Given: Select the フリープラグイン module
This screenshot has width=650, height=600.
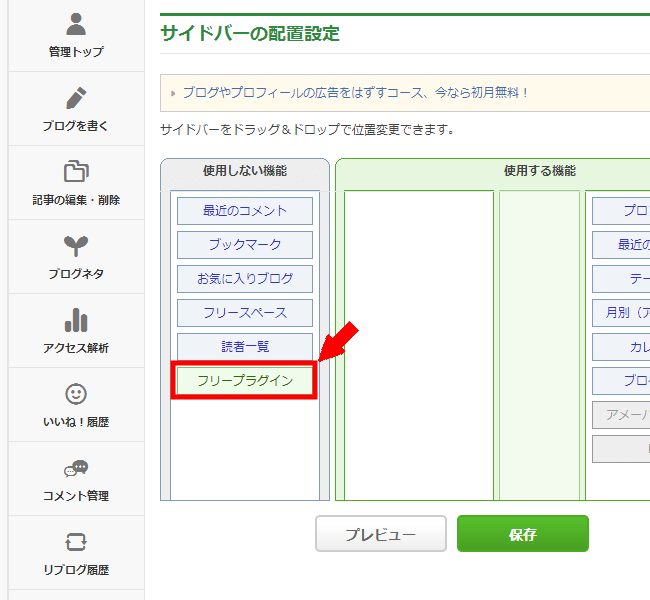Looking at the screenshot, I should coord(245,380).
